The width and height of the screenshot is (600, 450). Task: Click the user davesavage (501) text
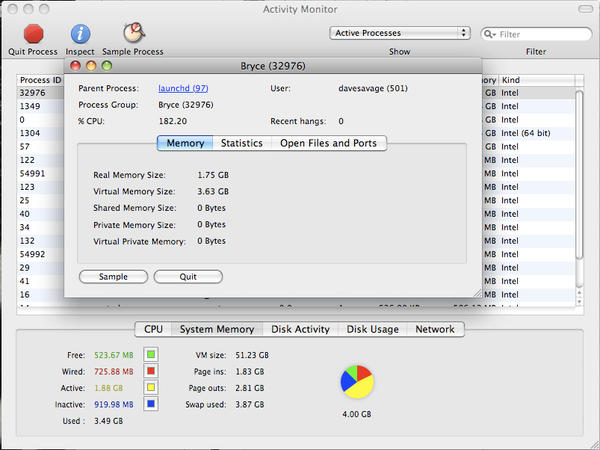tap(373, 88)
